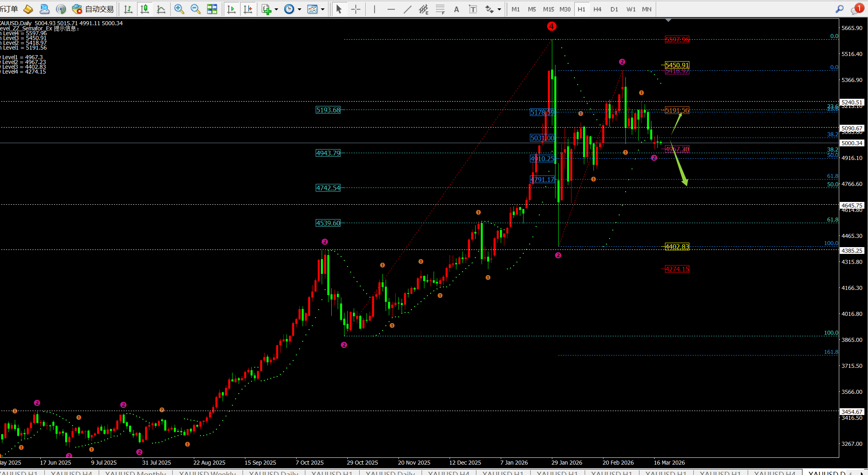Draw a trendline with the toolbar tool

coord(407,9)
